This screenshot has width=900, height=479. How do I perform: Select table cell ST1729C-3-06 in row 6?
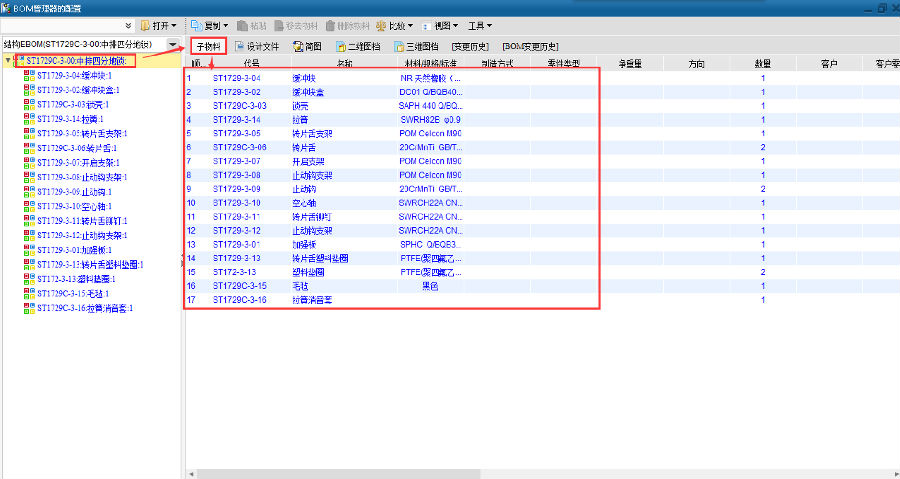pos(239,147)
